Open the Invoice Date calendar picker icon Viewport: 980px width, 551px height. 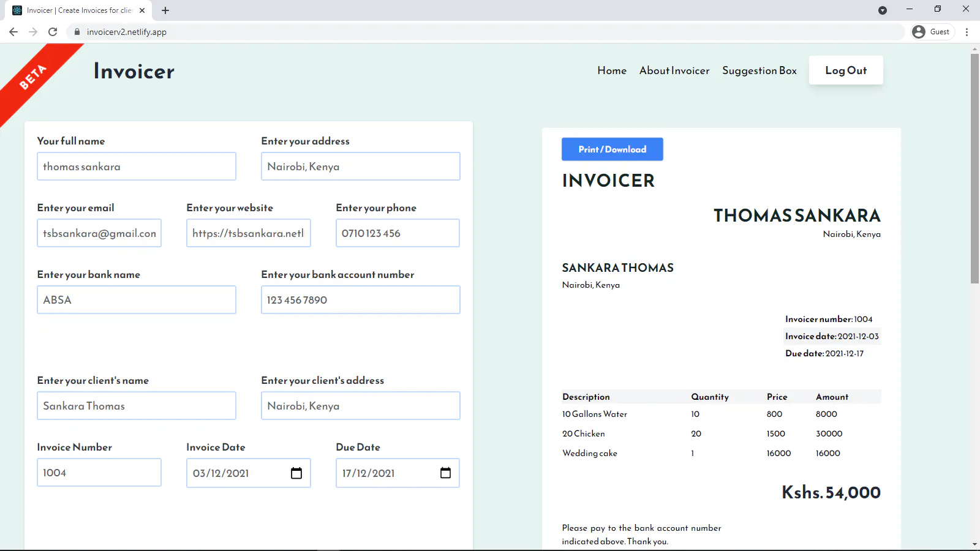(296, 473)
